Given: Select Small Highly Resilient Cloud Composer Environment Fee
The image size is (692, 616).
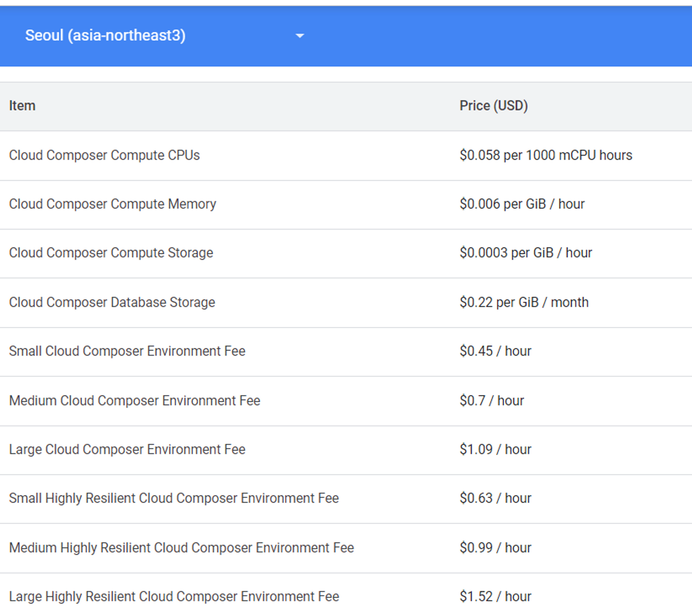Looking at the screenshot, I should click(174, 498).
